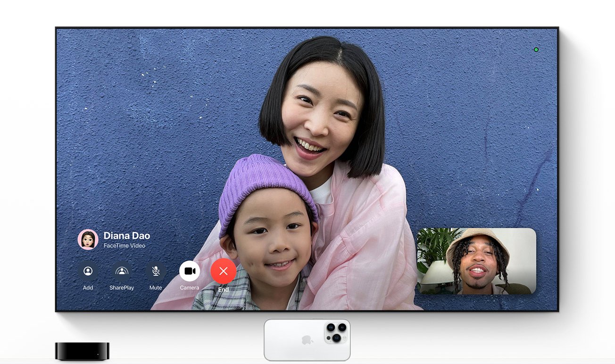615x364 pixels.
Task: Click the Add person icon
Action: coord(88,271)
